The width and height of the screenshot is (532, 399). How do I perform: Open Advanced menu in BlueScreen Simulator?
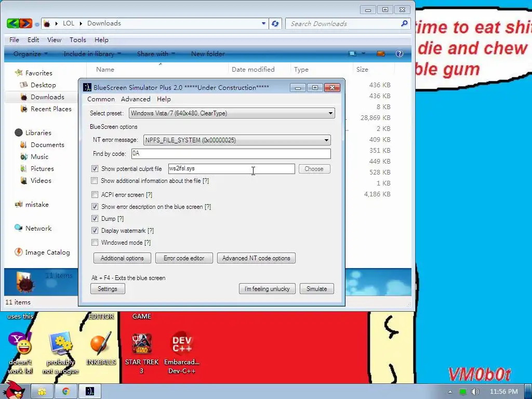point(136,99)
